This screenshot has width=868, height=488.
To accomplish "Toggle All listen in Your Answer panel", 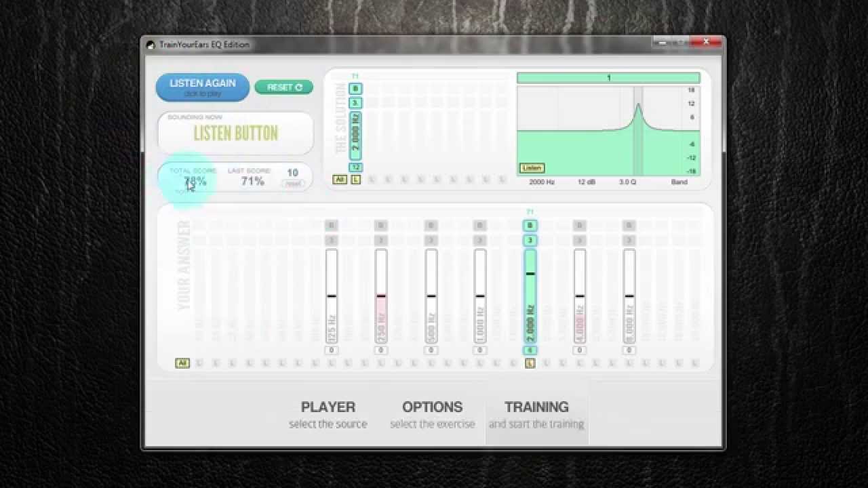I will pyautogui.click(x=182, y=363).
